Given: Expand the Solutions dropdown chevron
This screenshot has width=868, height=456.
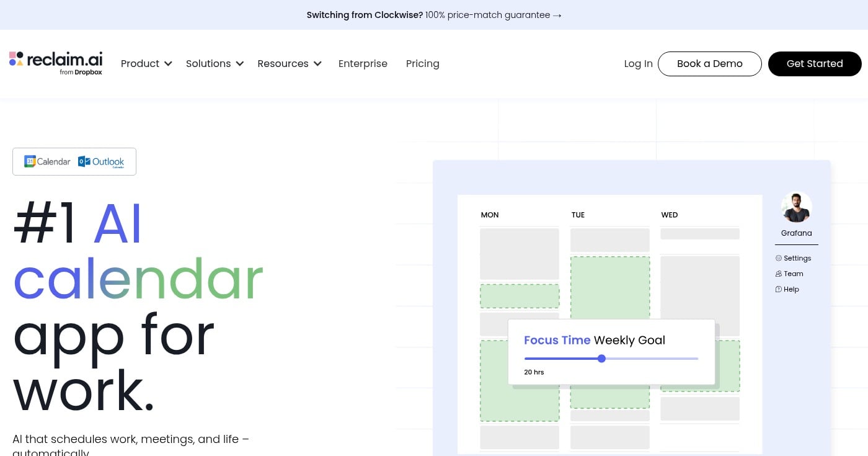Looking at the screenshot, I should click(240, 63).
